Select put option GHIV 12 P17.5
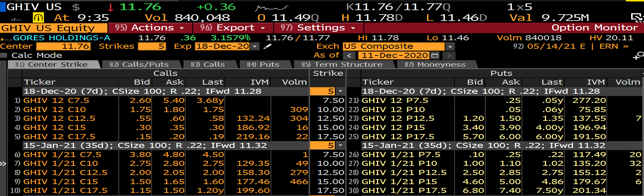Viewport: 644px width, 196px height. pyautogui.click(x=398, y=137)
